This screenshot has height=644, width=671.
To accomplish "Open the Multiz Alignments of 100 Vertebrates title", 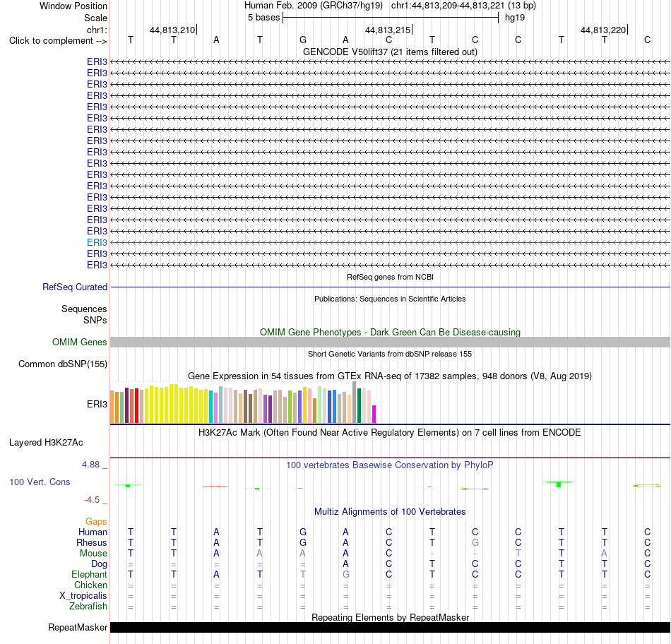I will pos(390,512).
